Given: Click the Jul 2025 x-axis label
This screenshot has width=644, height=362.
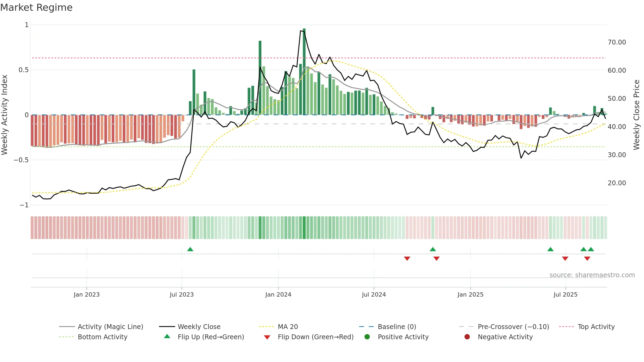Looking at the screenshot, I should 565,294.
